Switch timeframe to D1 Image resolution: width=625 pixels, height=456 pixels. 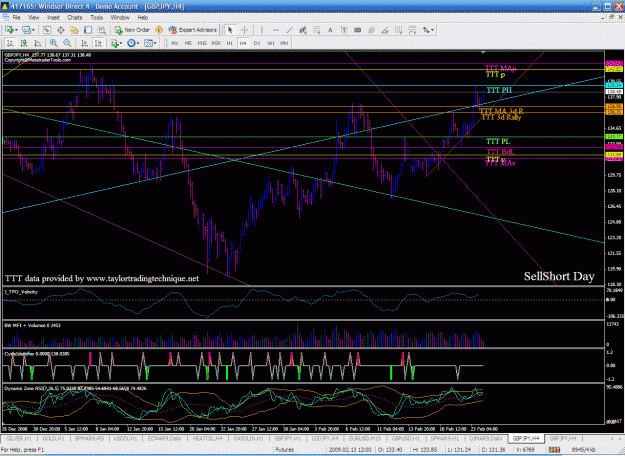(x=257, y=43)
